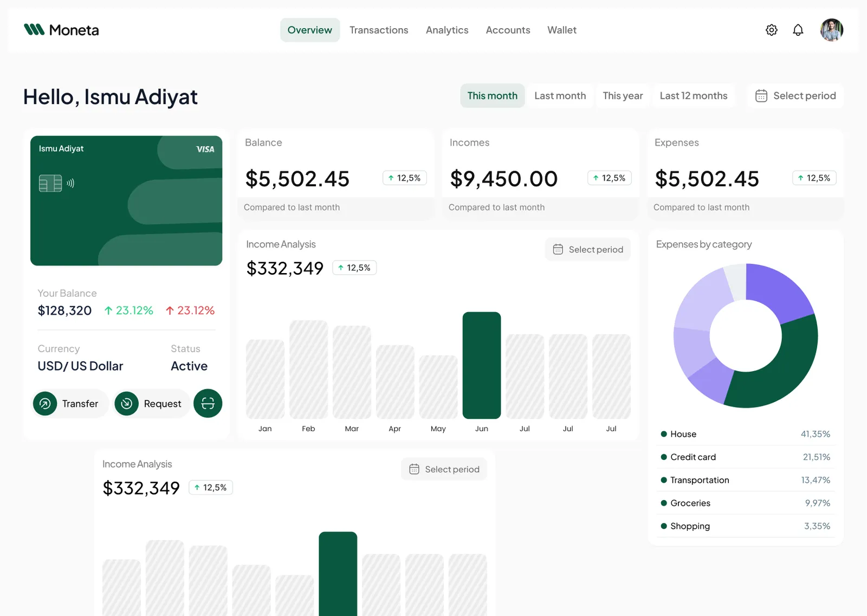The image size is (867, 616).
Task: Switch period filter to Last 12 months
Action: 693,96
